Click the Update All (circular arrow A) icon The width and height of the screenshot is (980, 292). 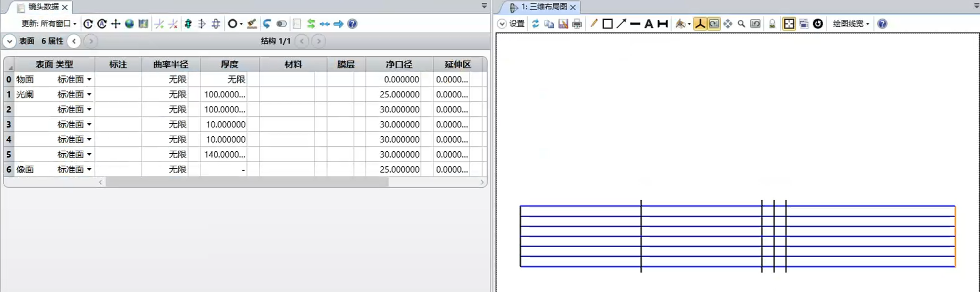102,23
